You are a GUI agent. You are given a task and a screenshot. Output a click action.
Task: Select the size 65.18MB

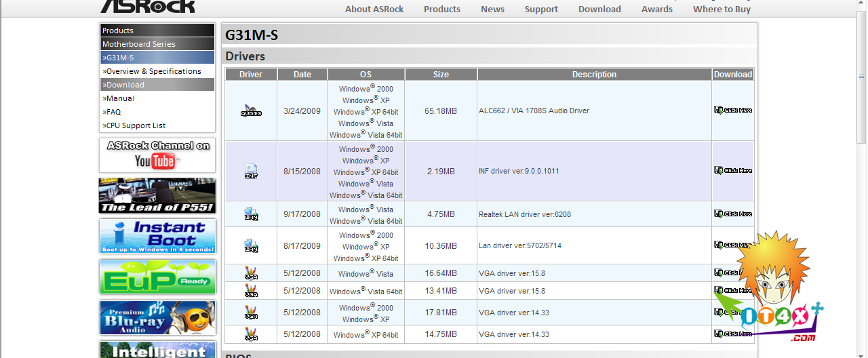[x=441, y=111]
